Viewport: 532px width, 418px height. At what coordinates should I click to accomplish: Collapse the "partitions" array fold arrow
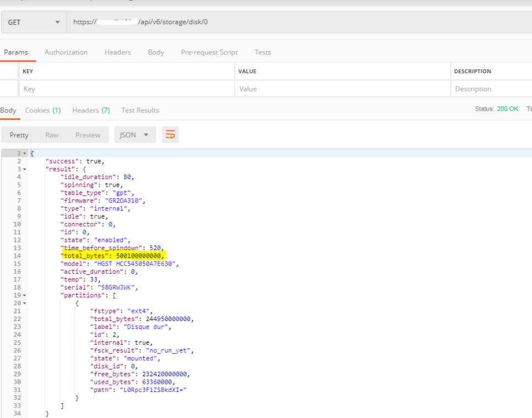click(25, 295)
